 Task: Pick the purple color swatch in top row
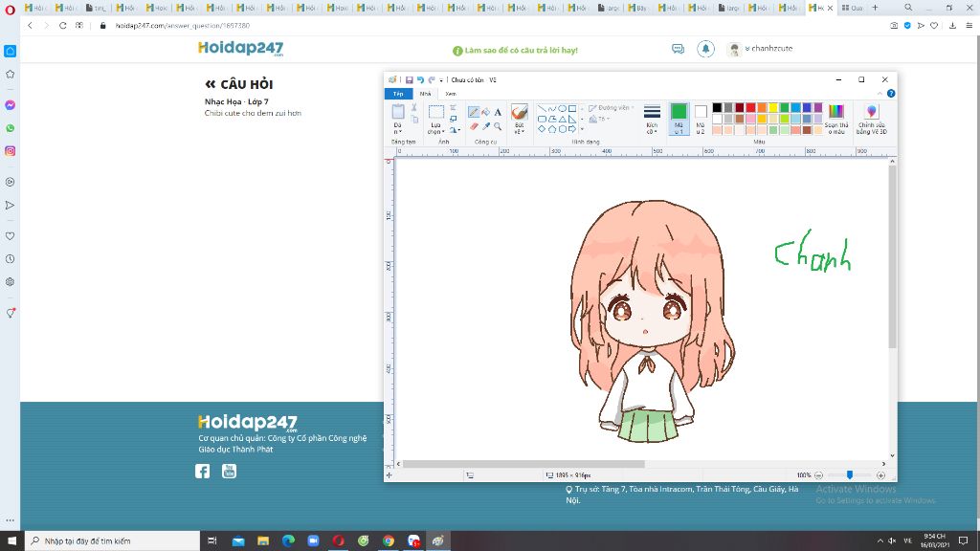[x=818, y=108]
